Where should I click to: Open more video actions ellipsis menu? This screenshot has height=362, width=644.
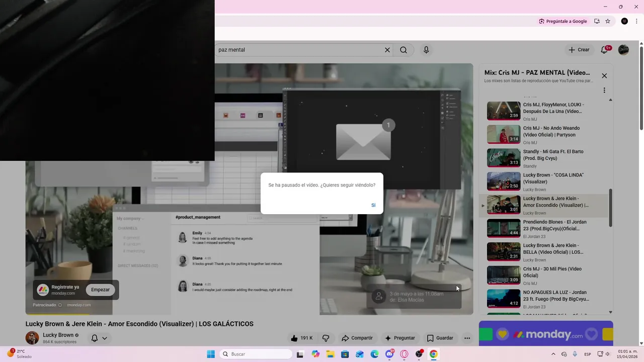[x=467, y=338]
